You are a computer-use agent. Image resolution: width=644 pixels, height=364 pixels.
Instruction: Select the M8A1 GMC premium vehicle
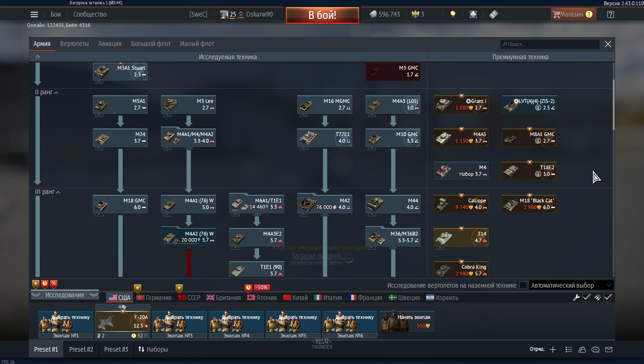pos(529,138)
